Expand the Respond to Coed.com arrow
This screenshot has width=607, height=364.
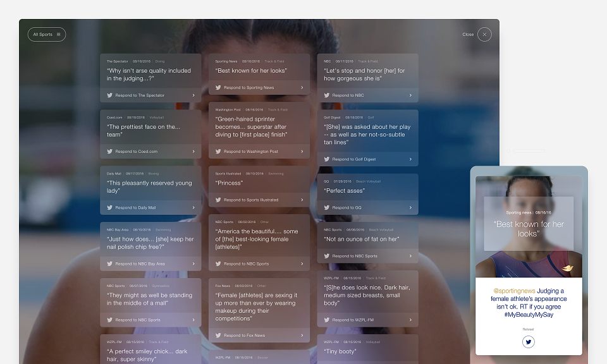(193, 152)
